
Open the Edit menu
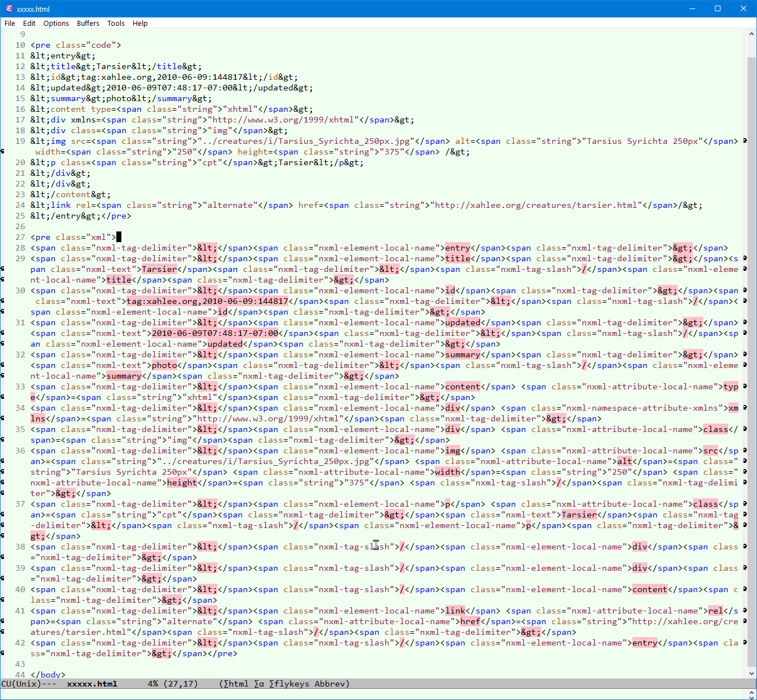(29, 23)
